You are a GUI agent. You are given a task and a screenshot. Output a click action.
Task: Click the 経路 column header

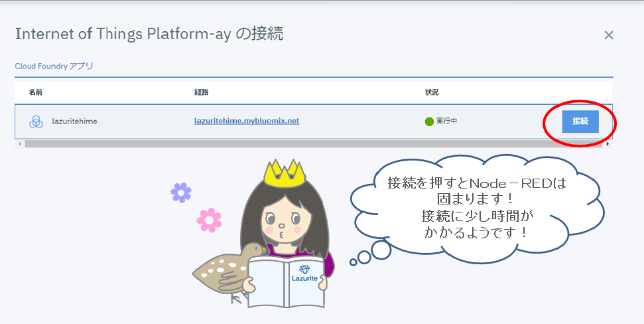pos(201,92)
